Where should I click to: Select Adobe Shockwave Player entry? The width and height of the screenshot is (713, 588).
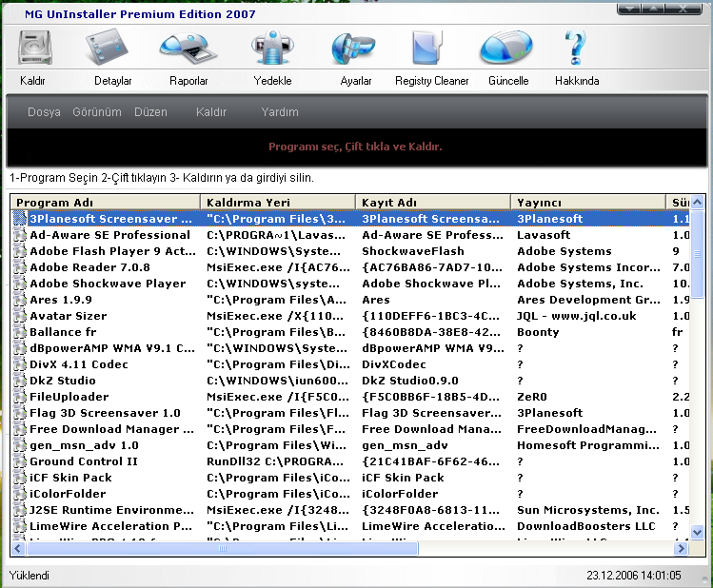pyautogui.click(x=350, y=284)
